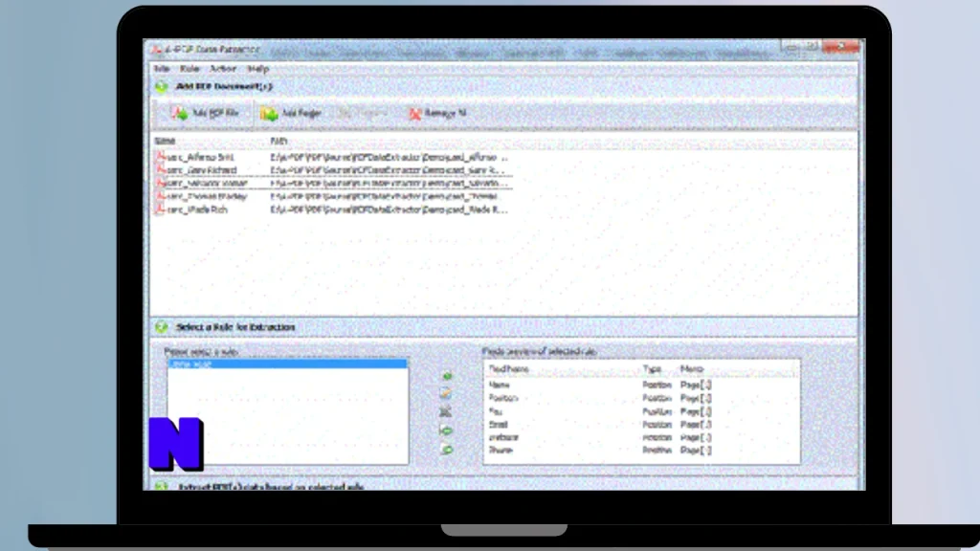Image resolution: width=980 pixels, height=551 pixels.
Task: Select the Position field row
Action: coord(641,398)
